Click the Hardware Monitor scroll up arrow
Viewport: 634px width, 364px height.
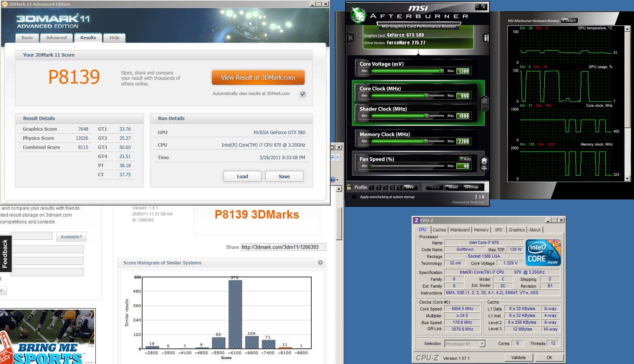click(x=628, y=28)
